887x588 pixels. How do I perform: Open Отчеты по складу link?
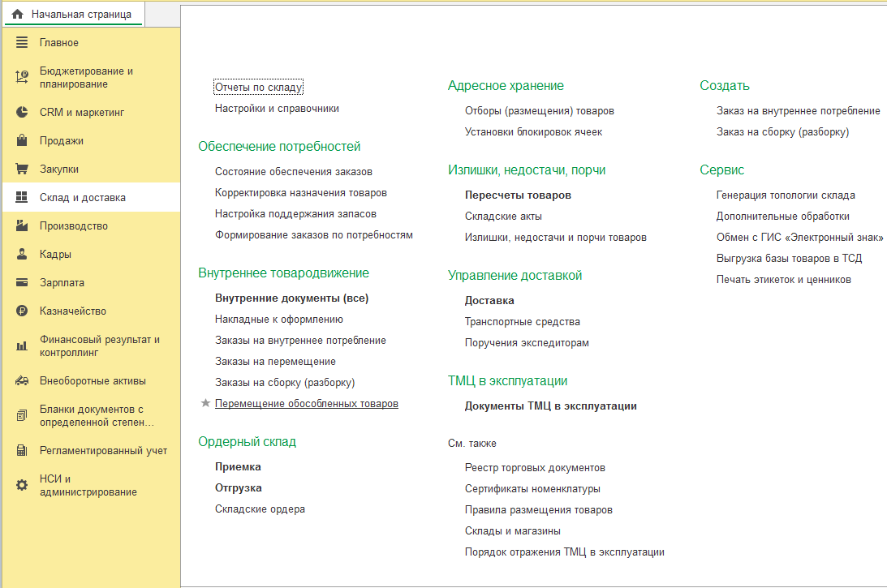click(258, 87)
